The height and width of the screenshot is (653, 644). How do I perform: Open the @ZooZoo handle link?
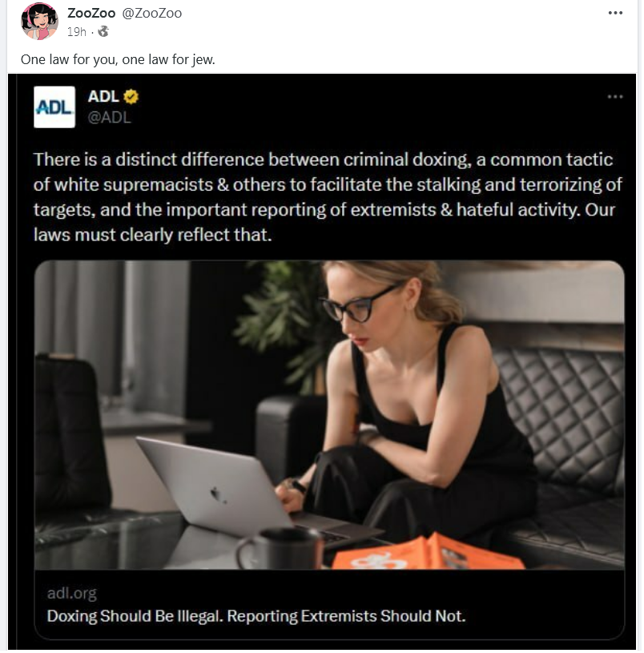pos(152,14)
